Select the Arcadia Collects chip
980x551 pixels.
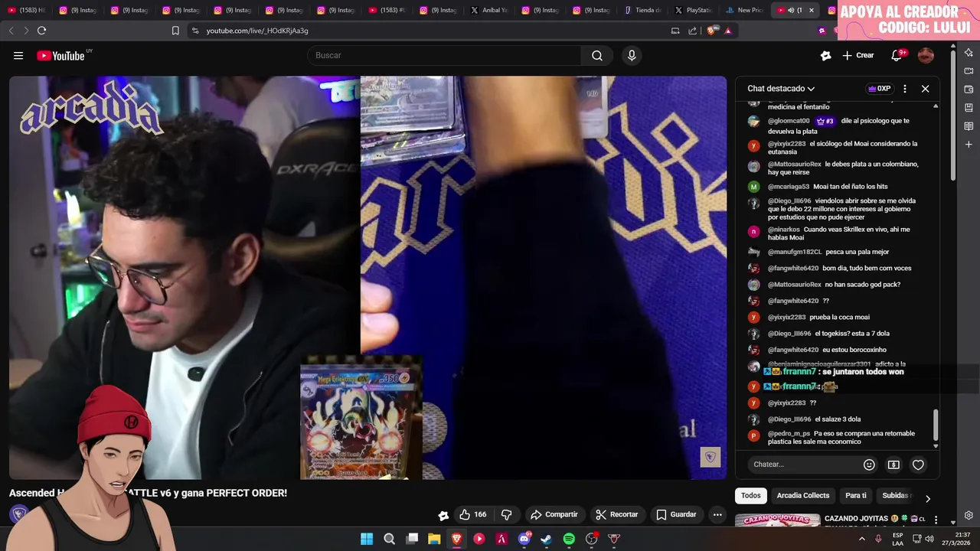click(803, 495)
